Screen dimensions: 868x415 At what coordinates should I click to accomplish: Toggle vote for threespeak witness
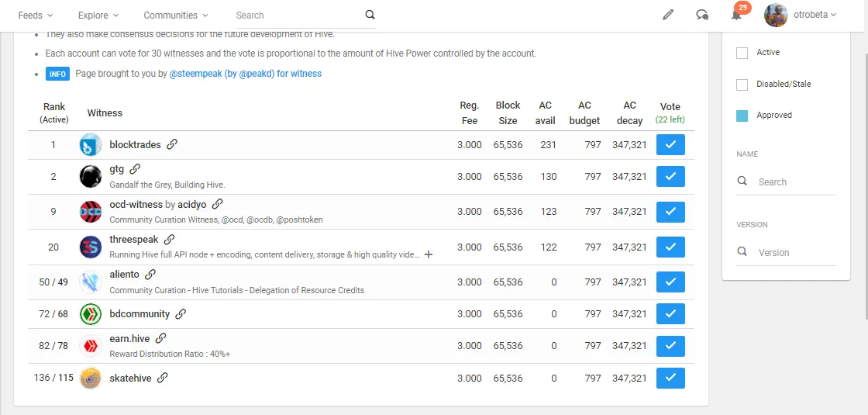[x=670, y=247]
